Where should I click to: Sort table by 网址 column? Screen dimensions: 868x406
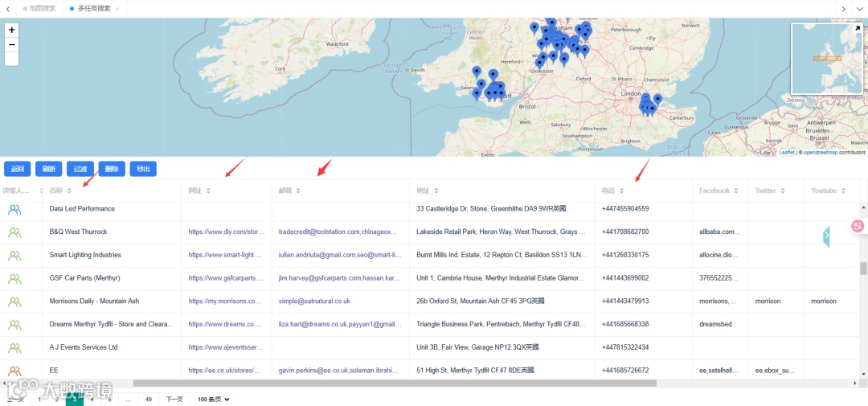pos(208,191)
